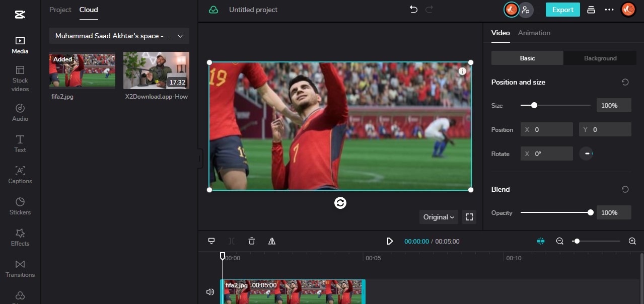Delete the selected clip

[252, 241]
